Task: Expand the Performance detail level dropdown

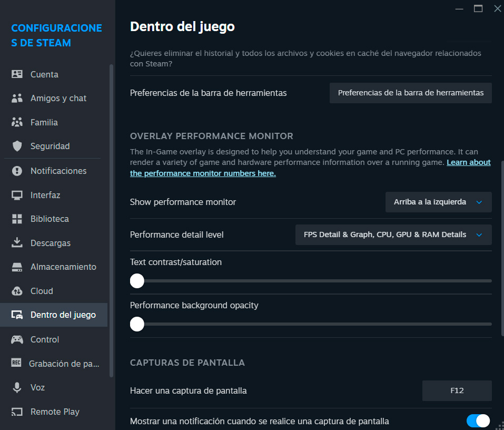Action: tap(393, 234)
